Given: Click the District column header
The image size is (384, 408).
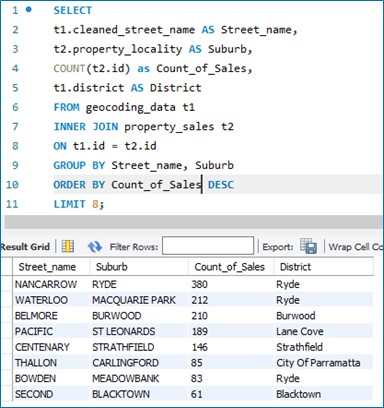Looking at the screenshot, I should click(x=323, y=267).
